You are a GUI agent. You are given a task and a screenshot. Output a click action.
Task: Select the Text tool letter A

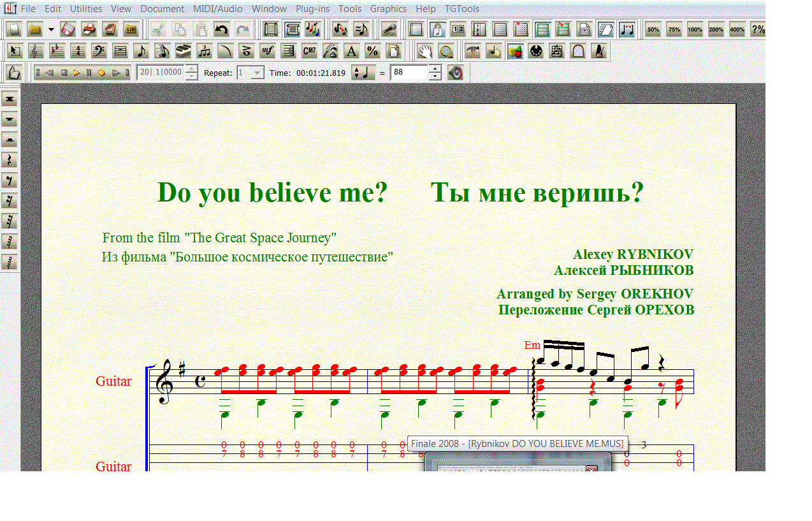coord(352,51)
